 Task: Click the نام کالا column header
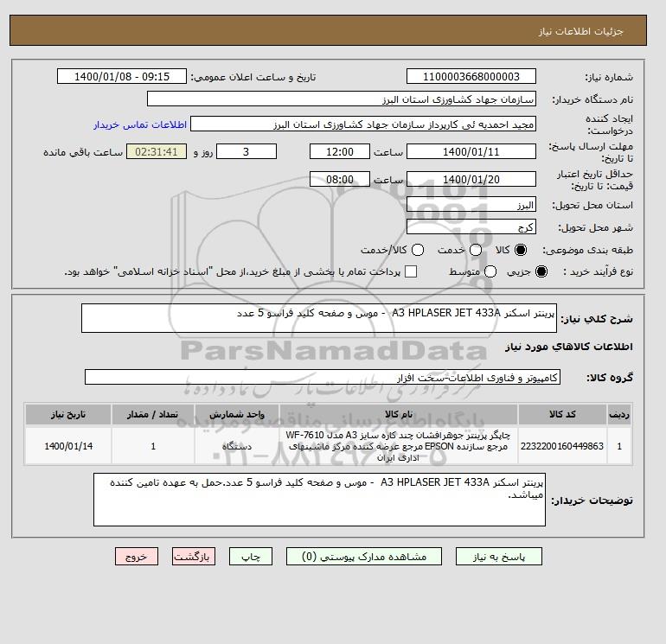(399, 414)
